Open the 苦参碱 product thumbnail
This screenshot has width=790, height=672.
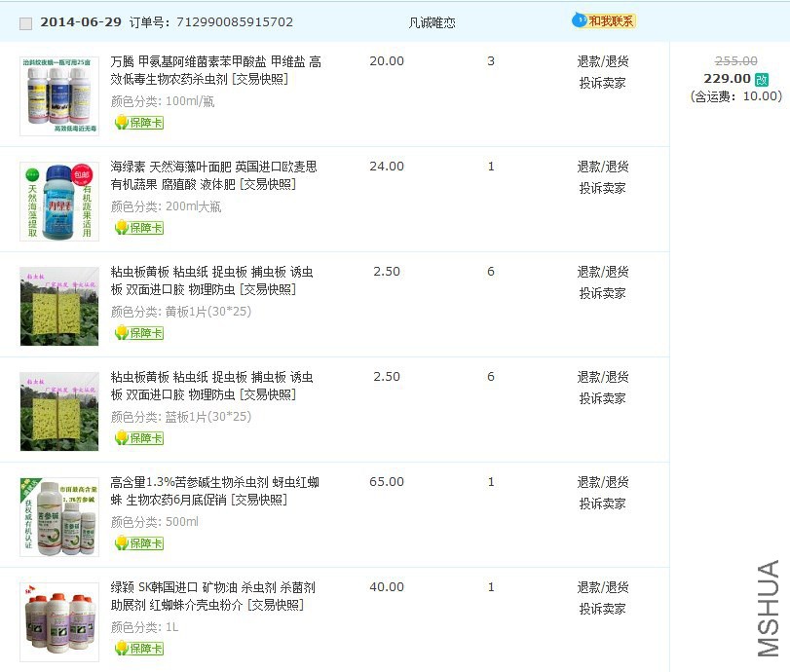(59, 516)
